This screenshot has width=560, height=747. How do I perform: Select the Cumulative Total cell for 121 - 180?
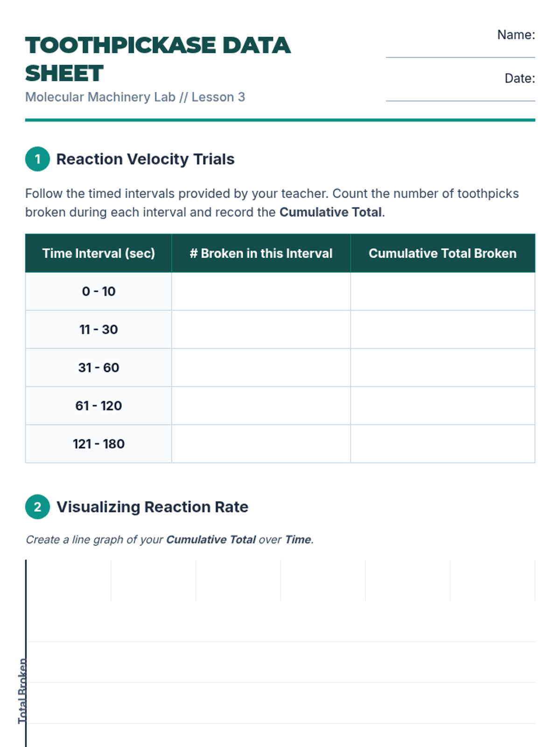point(442,444)
